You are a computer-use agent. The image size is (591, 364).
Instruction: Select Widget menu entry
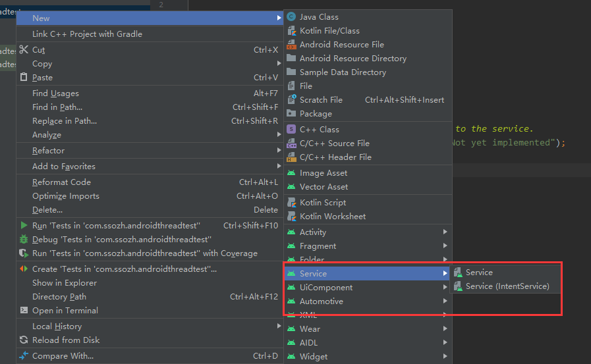click(368, 357)
